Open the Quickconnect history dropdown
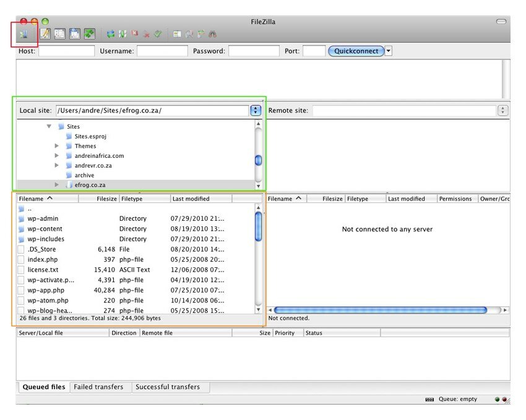 coord(387,51)
